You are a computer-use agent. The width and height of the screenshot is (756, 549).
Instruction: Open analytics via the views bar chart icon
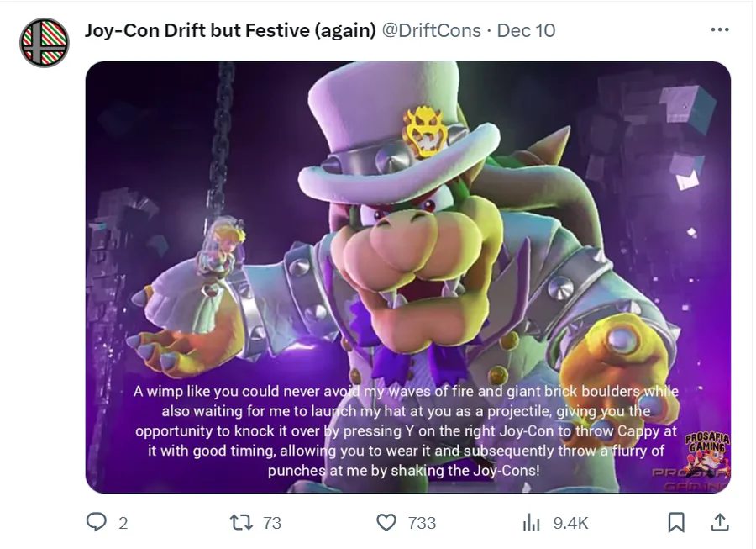click(532, 522)
